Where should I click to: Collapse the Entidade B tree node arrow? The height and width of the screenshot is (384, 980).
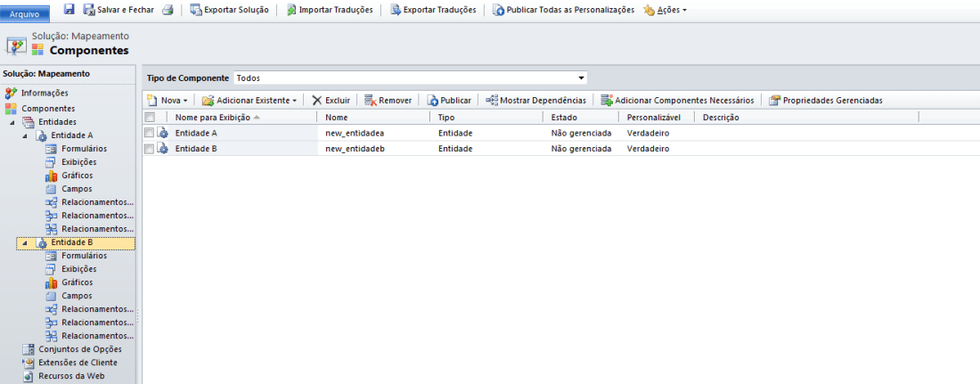coord(24,243)
